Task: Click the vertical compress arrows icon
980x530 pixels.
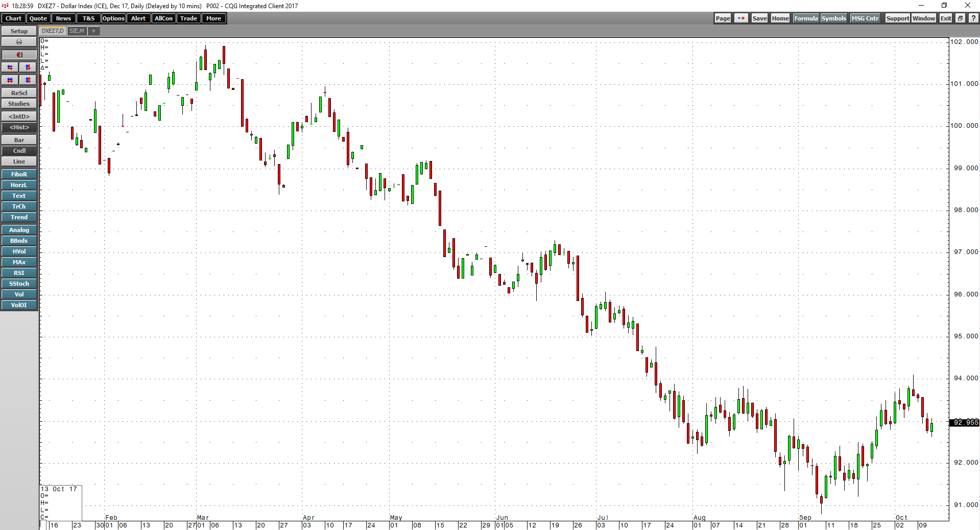Action: click(28, 80)
